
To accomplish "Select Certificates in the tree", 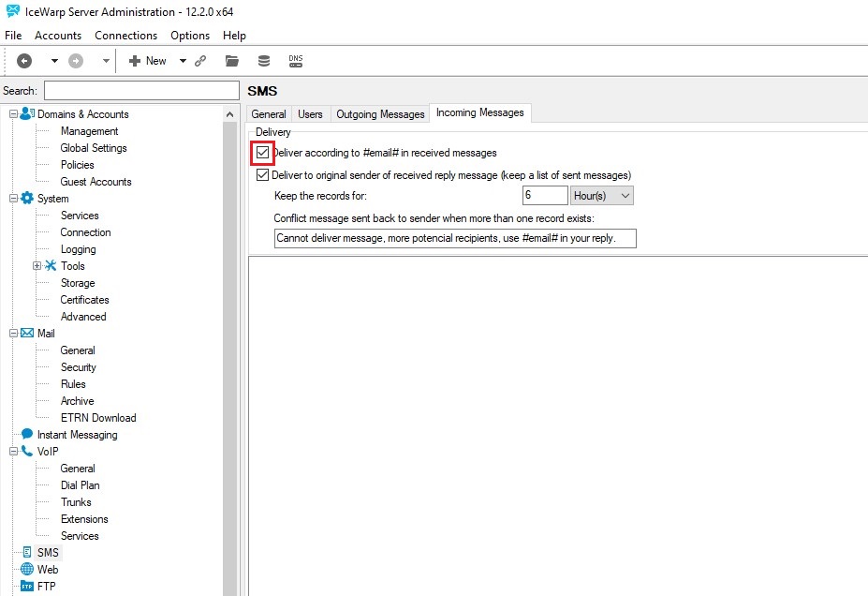I will point(84,300).
